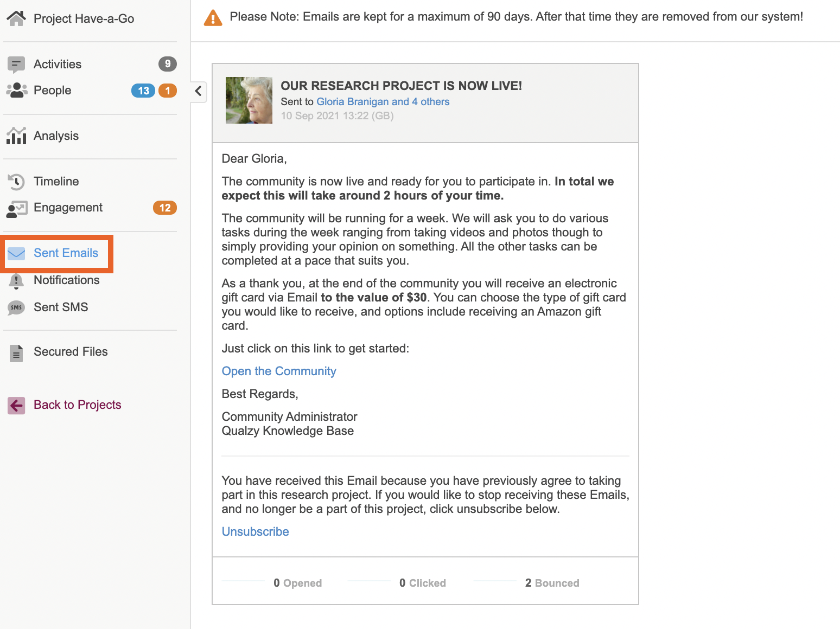Click the 2 Bounced email statistic

coord(551,583)
